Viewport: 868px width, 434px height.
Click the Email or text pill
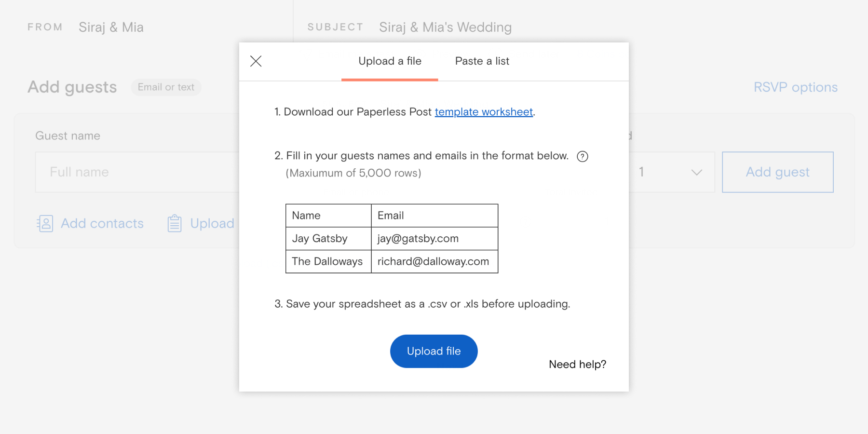166,87
